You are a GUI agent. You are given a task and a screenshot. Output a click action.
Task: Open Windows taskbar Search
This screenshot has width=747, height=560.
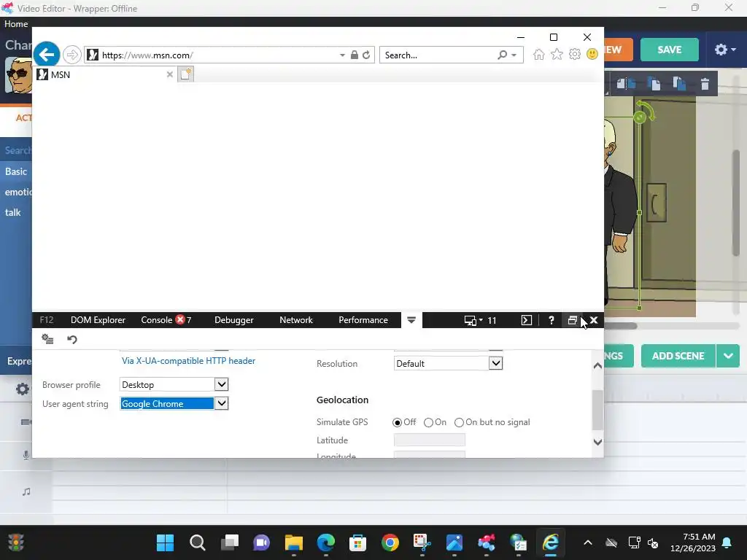click(x=197, y=542)
